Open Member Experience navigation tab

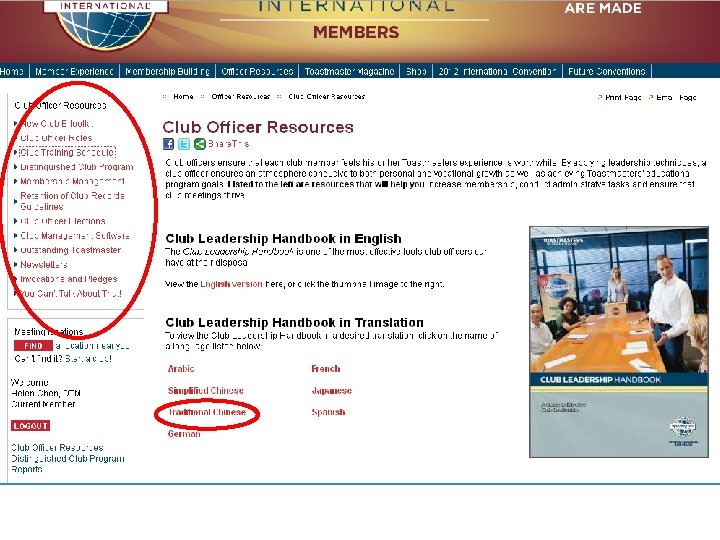pyautogui.click(x=74, y=72)
